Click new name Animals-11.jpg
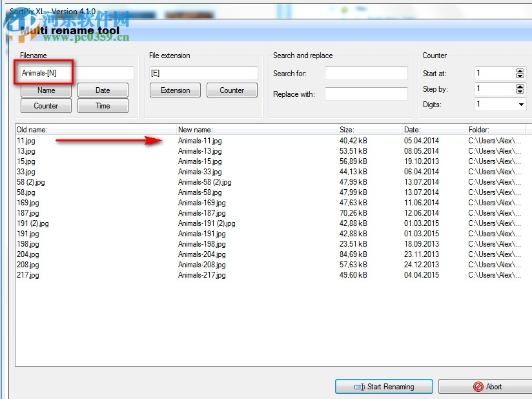The width and height of the screenshot is (532, 399). coord(200,141)
